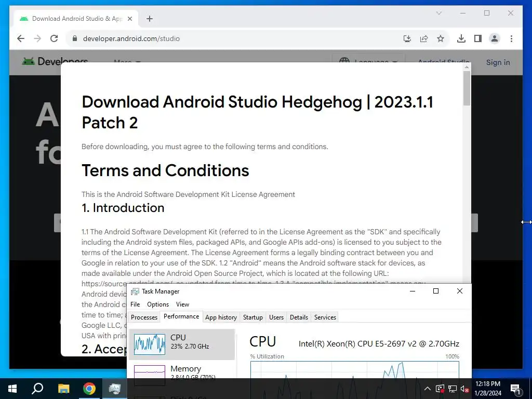532x399 pixels.
Task: Open Chrome profile avatar
Action: point(495,38)
